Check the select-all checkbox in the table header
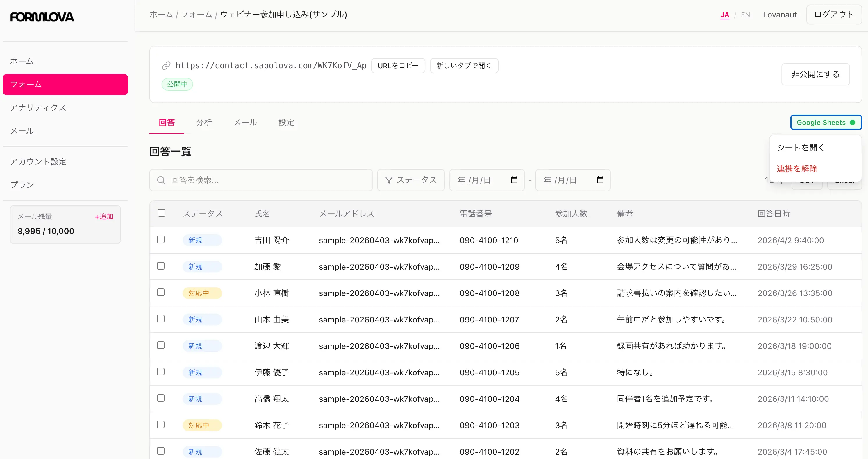This screenshot has height=459, width=868. (x=161, y=213)
